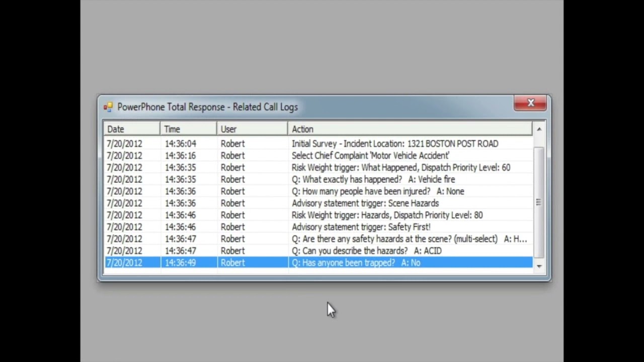
Task: Select the 'Are there any safety hazards' row
Action: coord(318,239)
